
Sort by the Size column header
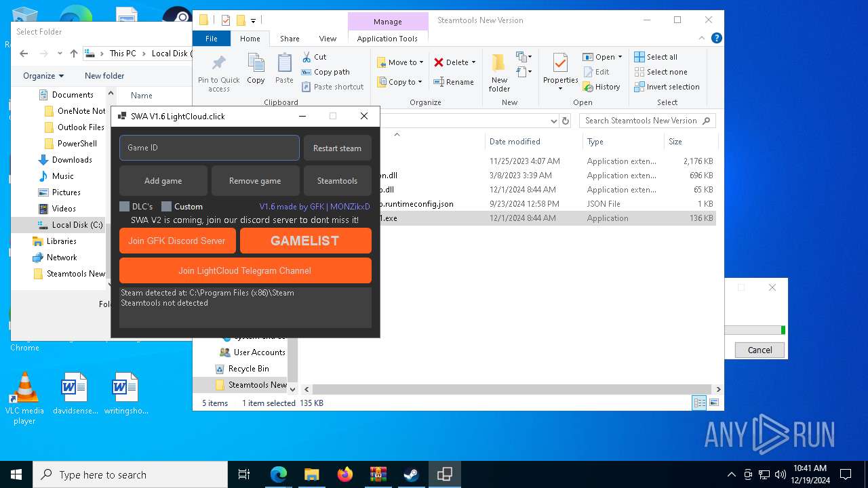coord(690,142)
